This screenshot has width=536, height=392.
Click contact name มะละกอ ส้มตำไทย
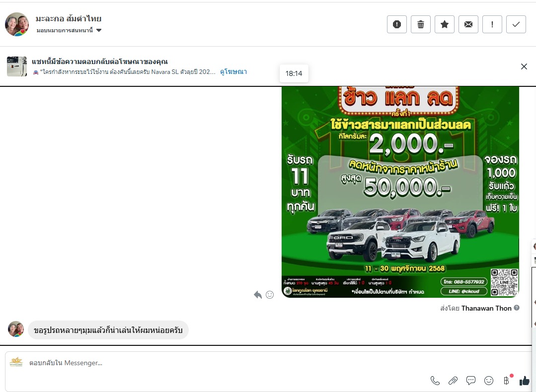tap(69, 18)
